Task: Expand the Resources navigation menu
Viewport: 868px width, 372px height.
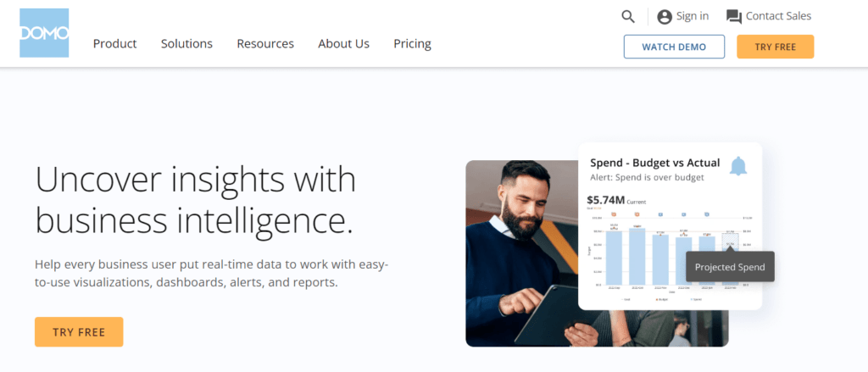Action: (x=265, y=44)
